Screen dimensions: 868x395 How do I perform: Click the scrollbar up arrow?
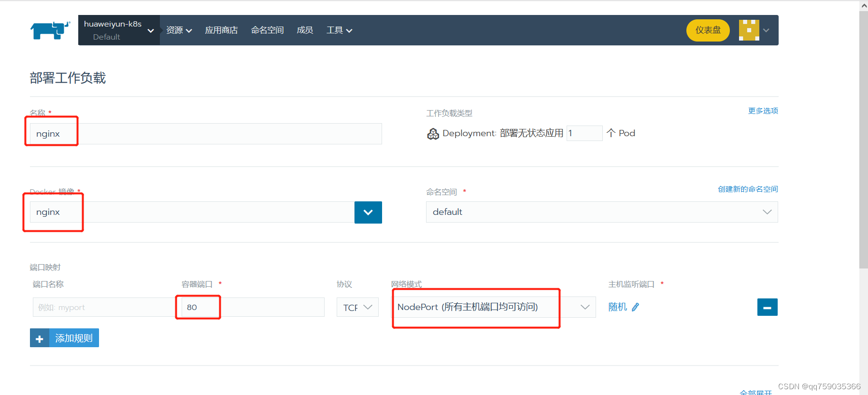point(864,5)
